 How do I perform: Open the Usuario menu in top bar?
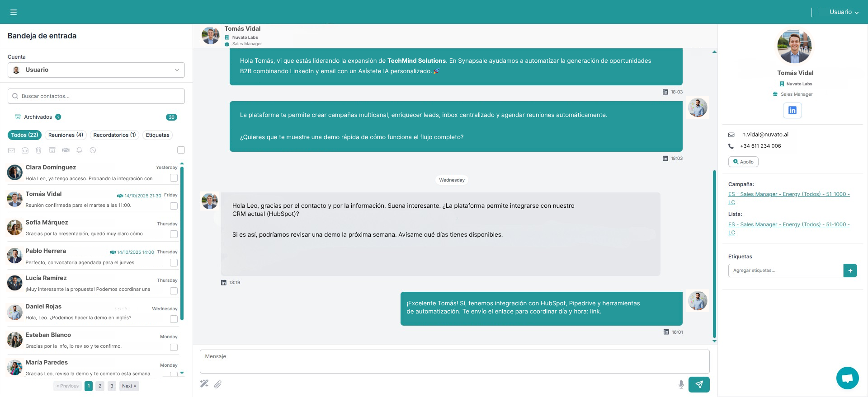click(x=844, y=12)
